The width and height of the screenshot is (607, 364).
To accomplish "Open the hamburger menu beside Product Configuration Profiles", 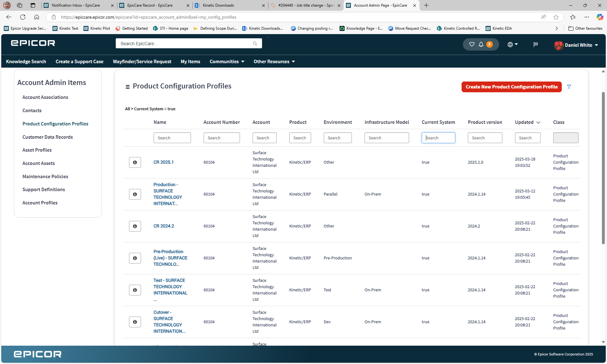I will 128,87.
